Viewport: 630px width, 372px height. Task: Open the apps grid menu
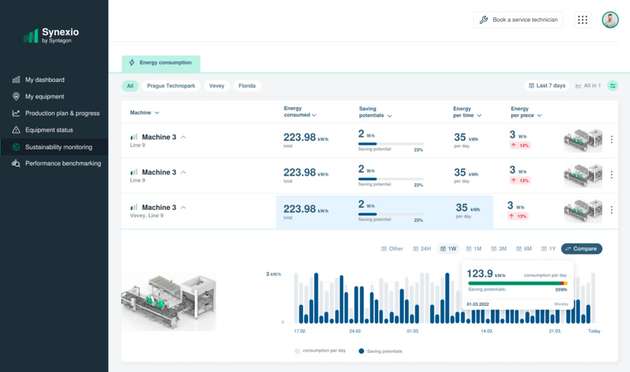[x=583, y=20]
